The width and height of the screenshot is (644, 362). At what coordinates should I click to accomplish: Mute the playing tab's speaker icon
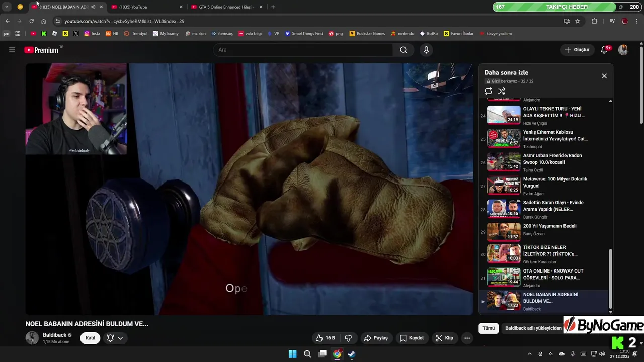pos(93,7)
